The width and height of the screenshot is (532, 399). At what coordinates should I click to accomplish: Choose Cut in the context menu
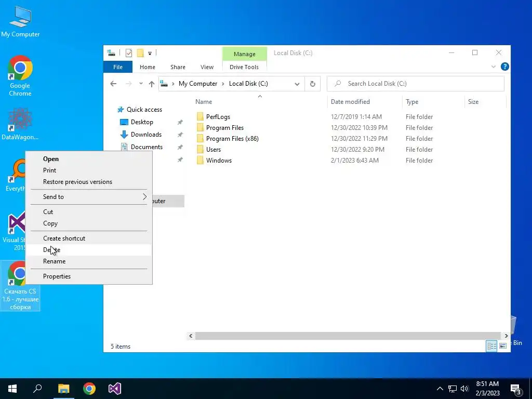(x=89, y=212)
